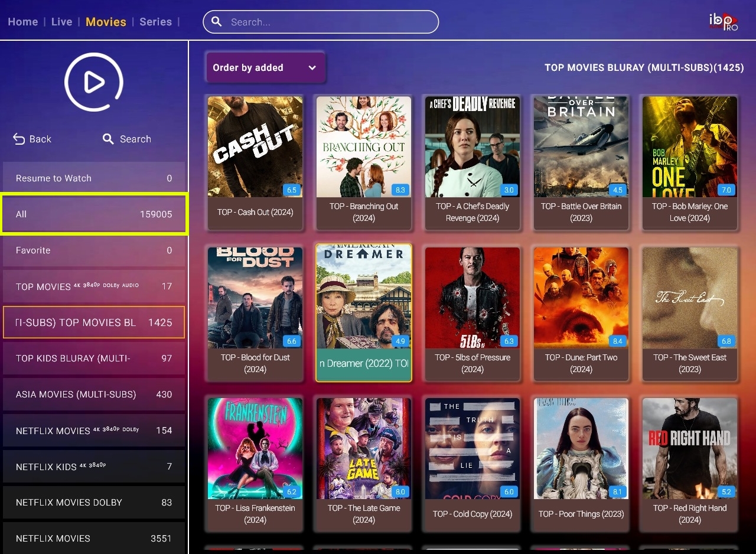The height and width of the screenshot is (554, 756).
Task: Click the 8.4 rating badge on Dune
Action: (618, 341)
